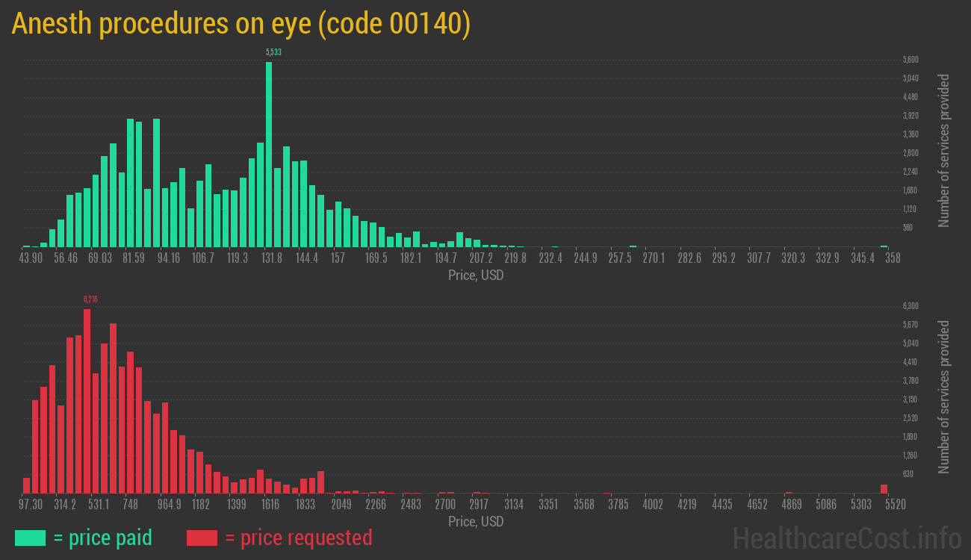Select the tallest green bar labeled 5,533
Image resolution: width=971 pixels, height=560 pixels.
click(x=268, y=149)
